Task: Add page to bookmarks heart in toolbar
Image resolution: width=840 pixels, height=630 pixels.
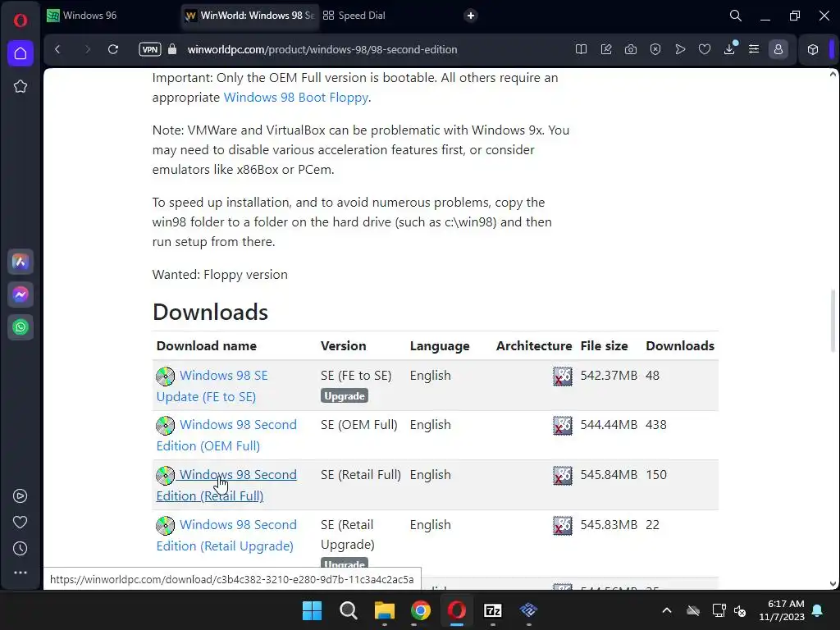Action: coord(705,49)
